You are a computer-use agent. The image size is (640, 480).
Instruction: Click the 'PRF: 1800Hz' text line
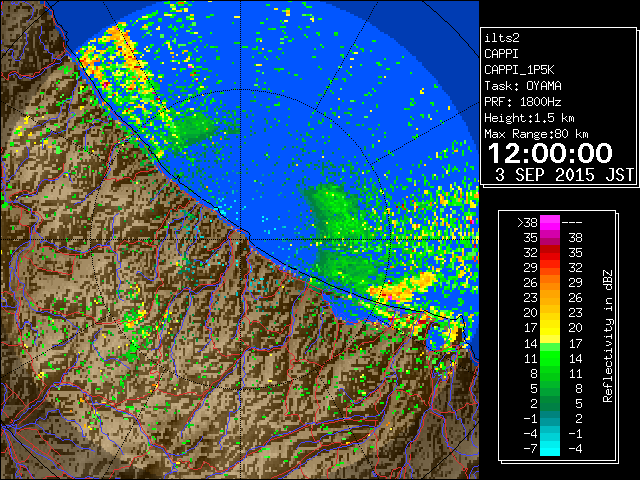523,102
